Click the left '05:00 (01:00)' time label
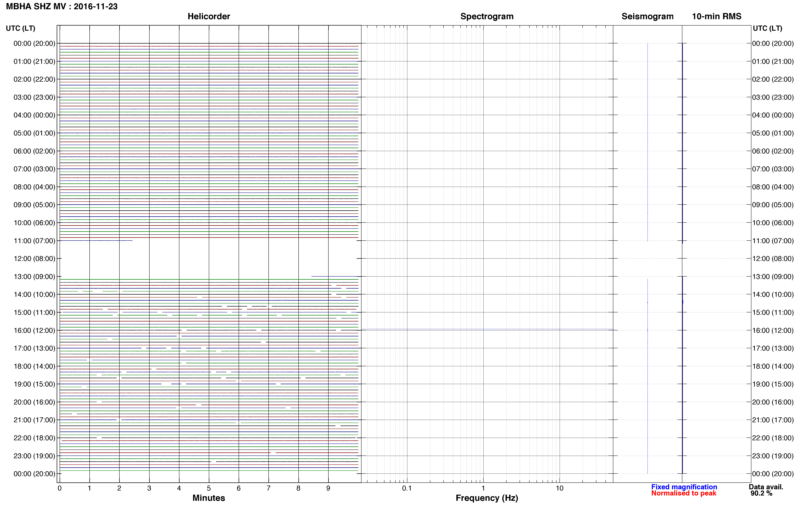The image size is (812, 508). click(x=34, y=133)
